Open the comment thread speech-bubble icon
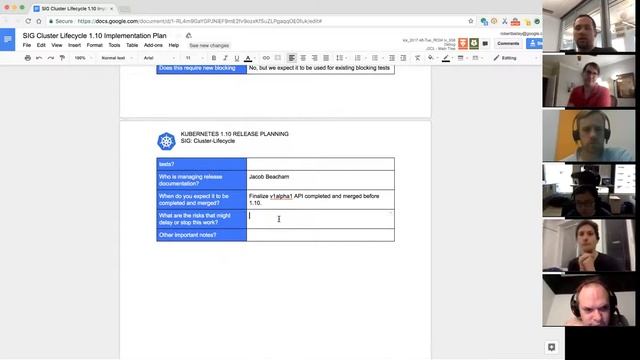The image size is (640, 360). (485, 44)
